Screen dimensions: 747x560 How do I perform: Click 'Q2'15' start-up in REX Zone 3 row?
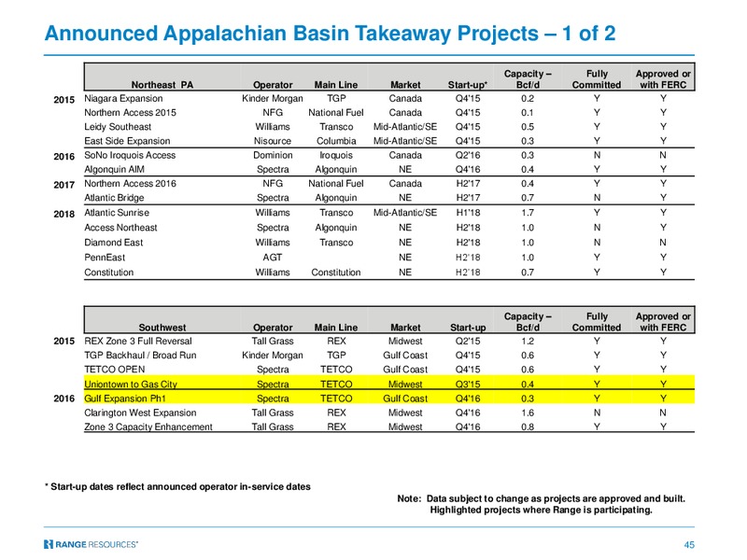pos(468,342)
